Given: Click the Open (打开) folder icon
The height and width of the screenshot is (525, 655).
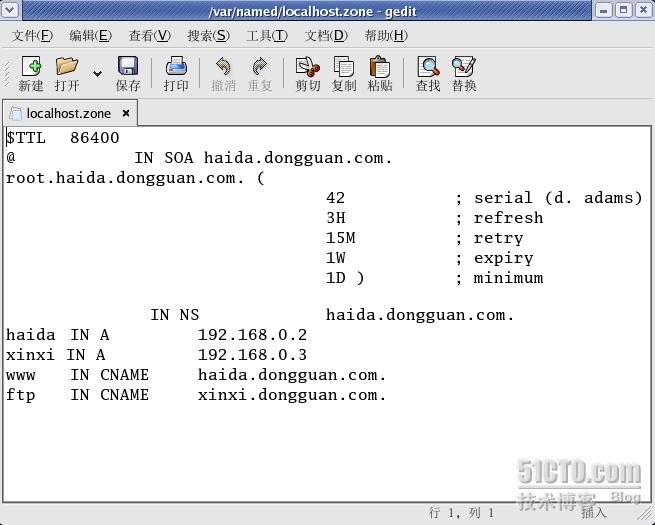Looking at the screenshot, I should (x=67, y=66).
